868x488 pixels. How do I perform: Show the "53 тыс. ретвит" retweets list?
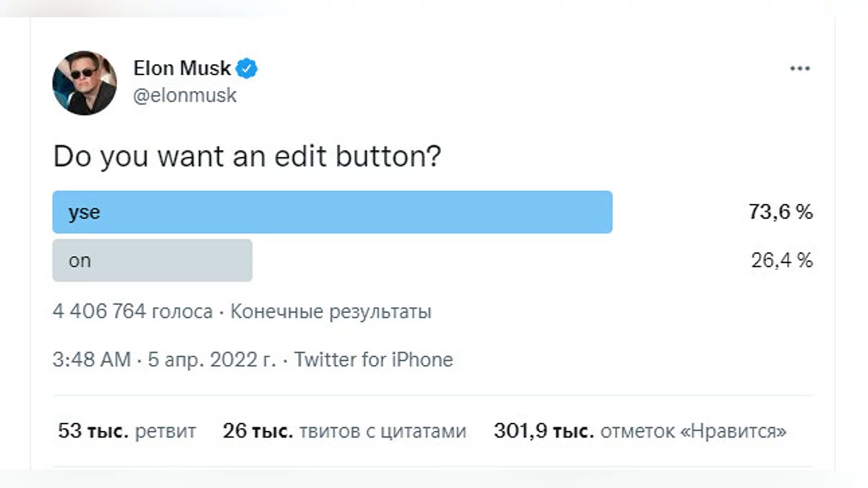coord(127,432)
